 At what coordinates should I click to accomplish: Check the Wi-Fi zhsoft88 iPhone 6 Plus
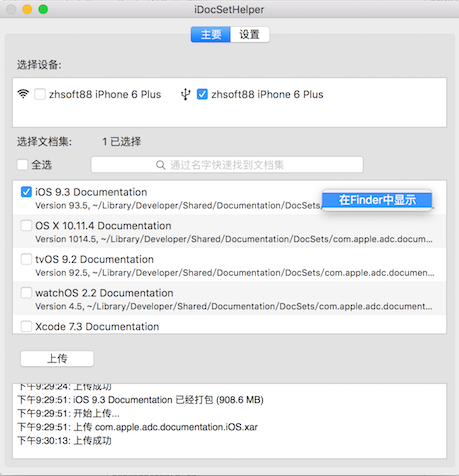40,94
